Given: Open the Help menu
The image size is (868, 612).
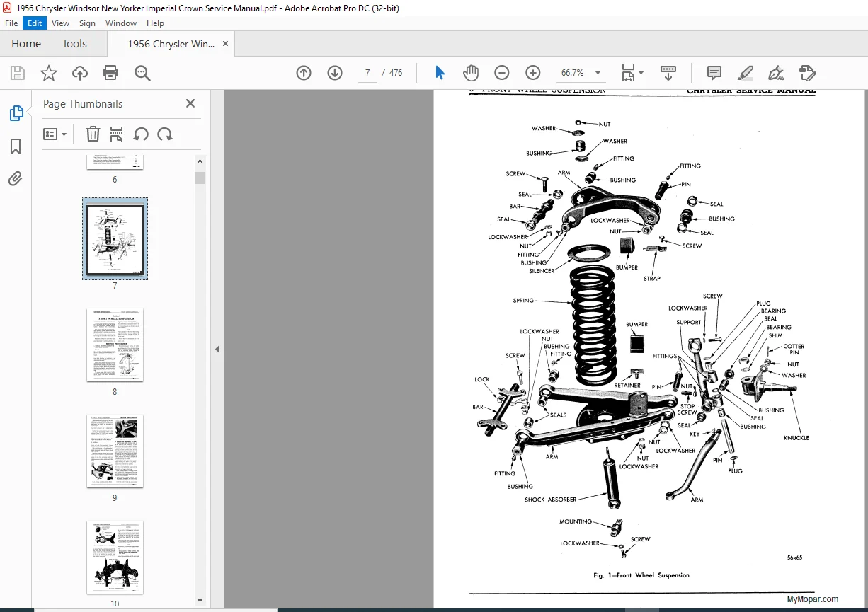Looking at the screenshot, I should (155, 23).
